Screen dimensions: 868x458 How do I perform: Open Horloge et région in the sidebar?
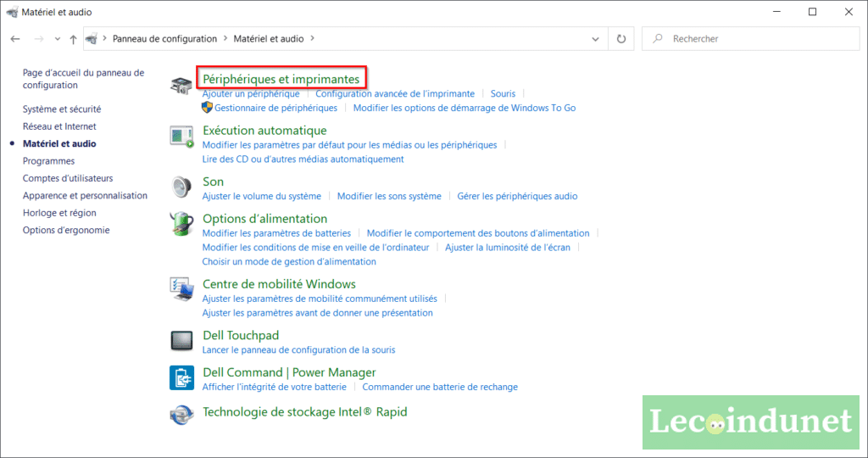pos(59,213)
